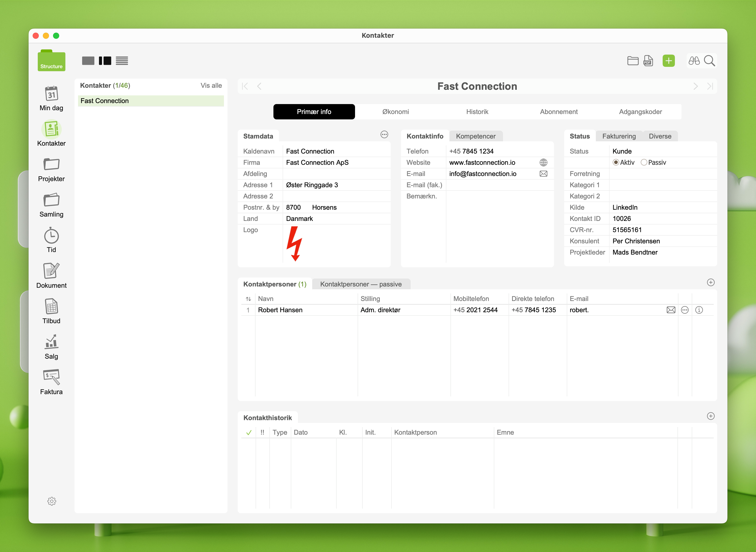The width and height of the screenshot is (756, 552).
Task: Switch to list view layout icon
Action: [122, 61]
